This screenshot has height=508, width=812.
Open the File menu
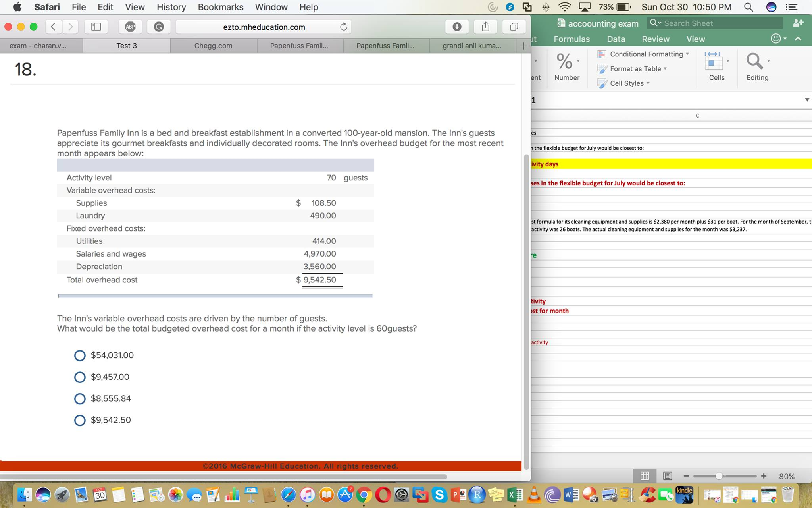[79, 7]
